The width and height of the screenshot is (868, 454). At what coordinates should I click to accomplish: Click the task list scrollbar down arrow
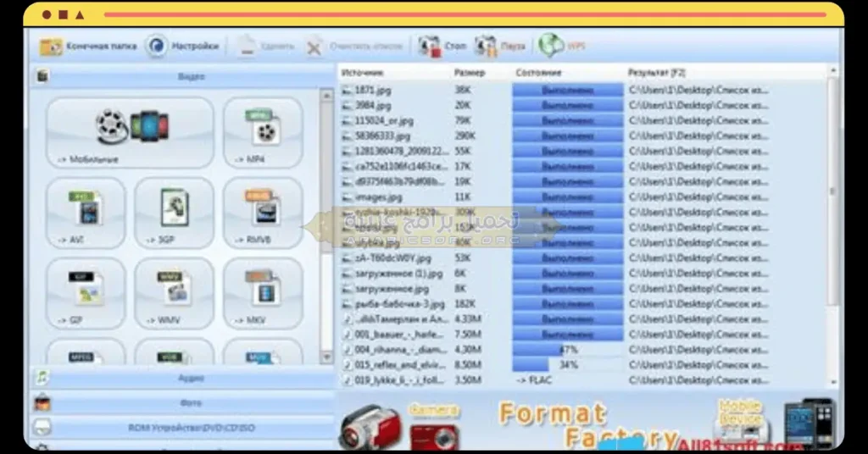pos(833,383)
